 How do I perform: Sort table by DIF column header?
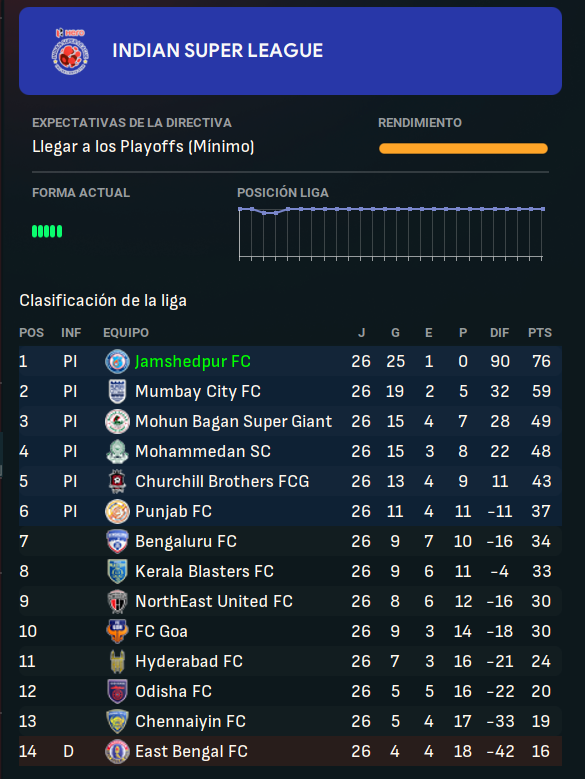[500, 332]
